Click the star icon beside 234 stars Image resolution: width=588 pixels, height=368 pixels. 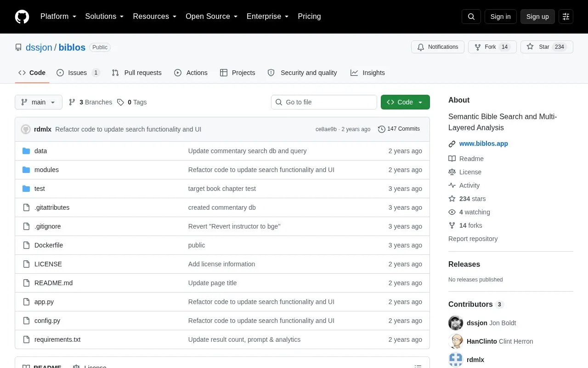pos(452,199)
